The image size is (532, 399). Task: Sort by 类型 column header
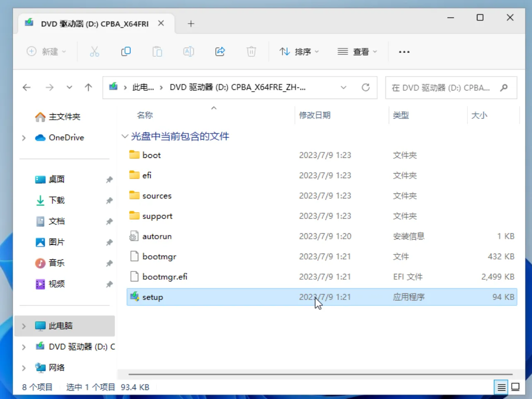pyautogui.click(x=401, y=115)
